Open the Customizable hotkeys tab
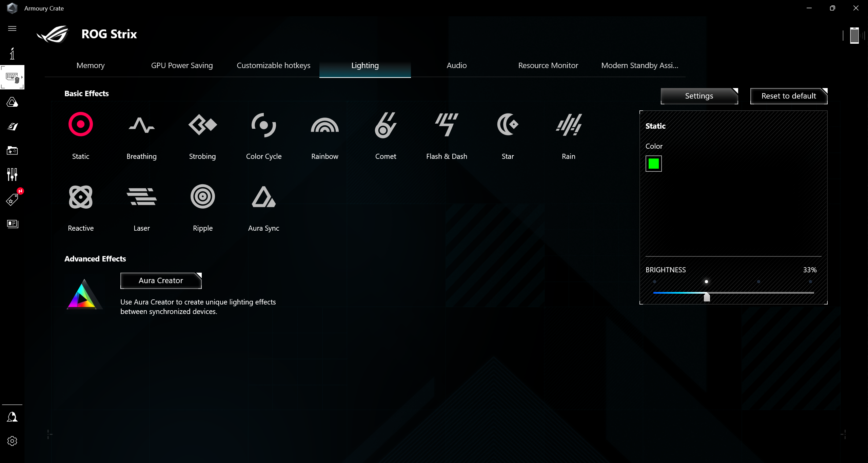The width and height of the screenshot is (868, 463). pyautogui.click(x=274, y=65)
